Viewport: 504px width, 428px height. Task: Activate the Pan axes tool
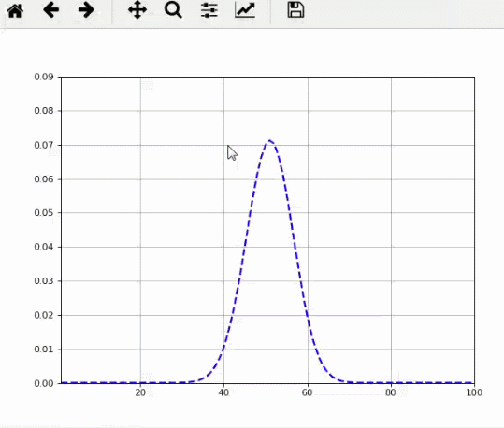click(x=137, y=10)
